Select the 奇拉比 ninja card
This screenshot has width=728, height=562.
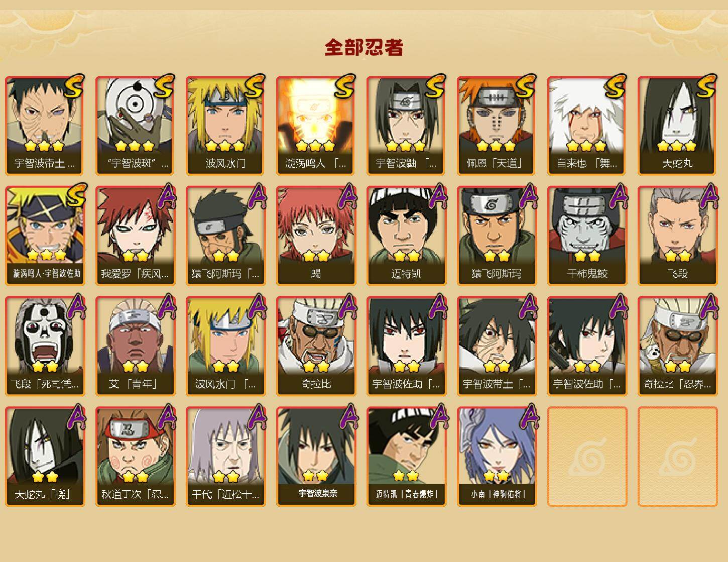[x=316, y=346]
